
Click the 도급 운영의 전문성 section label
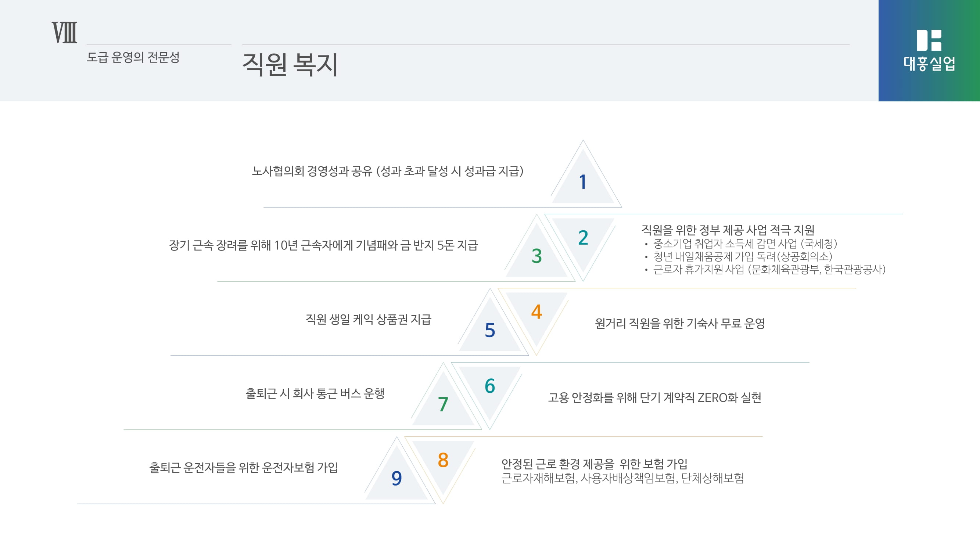[133, 57]
